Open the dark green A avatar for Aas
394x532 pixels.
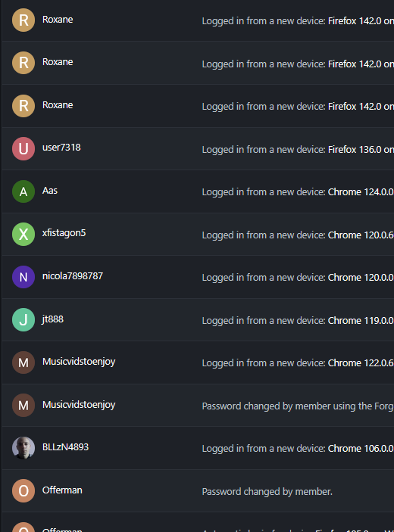[23, 191]
